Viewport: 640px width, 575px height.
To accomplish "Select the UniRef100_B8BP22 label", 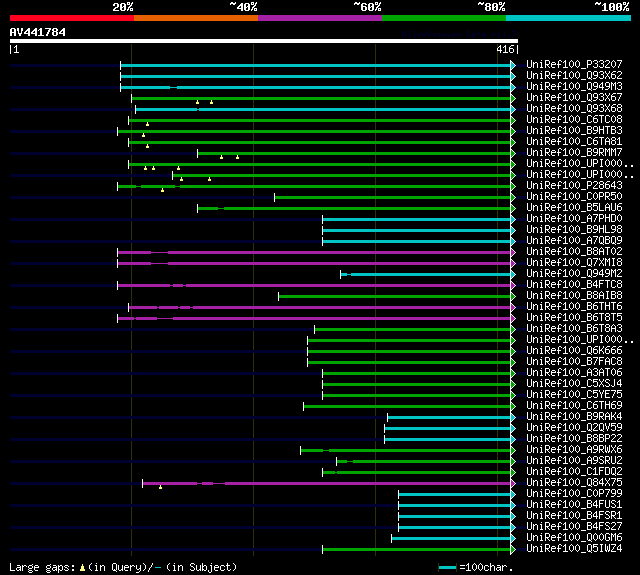I will click(x=574, y=439).
